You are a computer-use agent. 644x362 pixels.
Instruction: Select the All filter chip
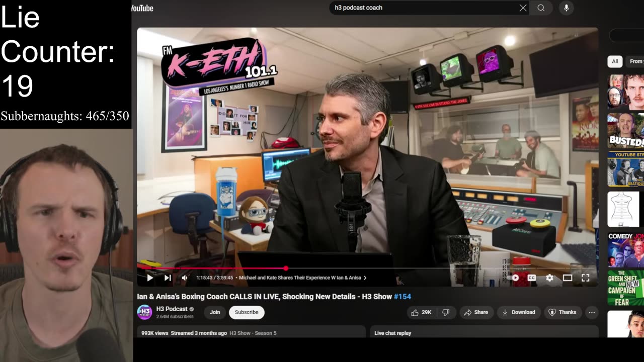point(615,61)
